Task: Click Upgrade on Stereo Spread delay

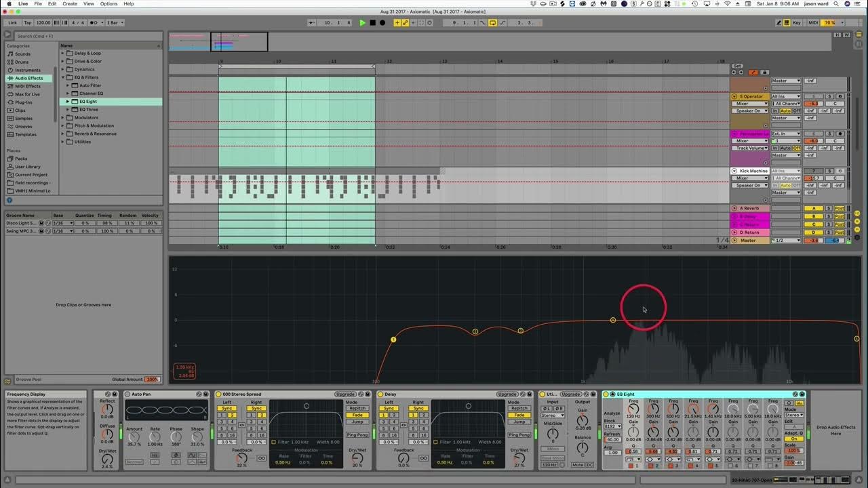Action: coord(344,394)
